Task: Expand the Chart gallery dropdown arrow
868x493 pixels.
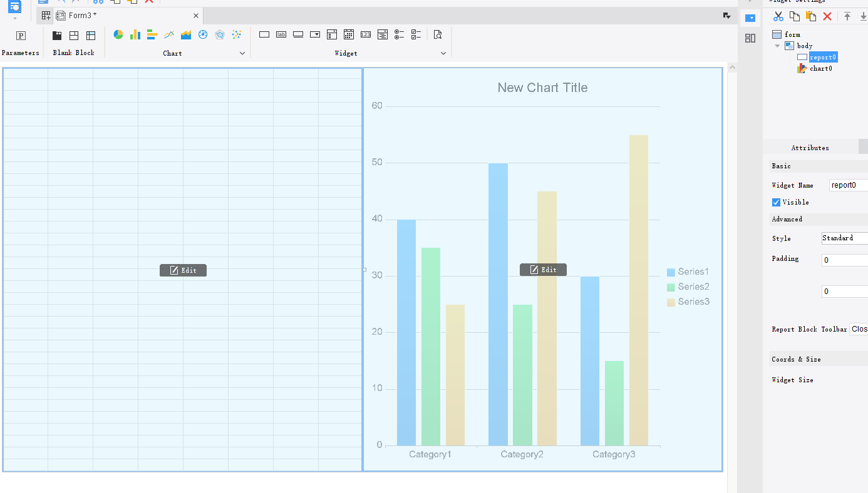Action: pos(242,53)
